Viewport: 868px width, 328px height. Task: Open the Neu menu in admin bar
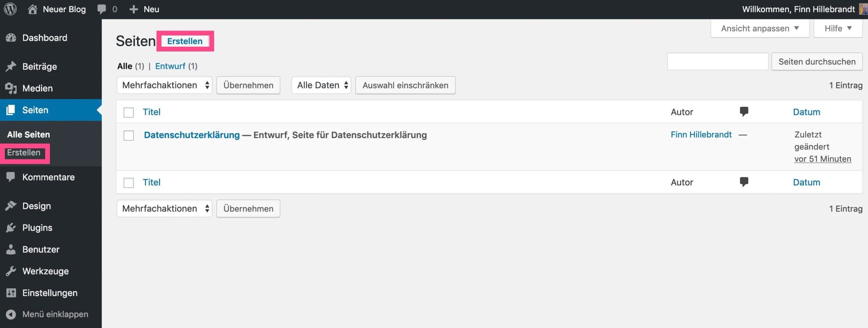point(144,9)
